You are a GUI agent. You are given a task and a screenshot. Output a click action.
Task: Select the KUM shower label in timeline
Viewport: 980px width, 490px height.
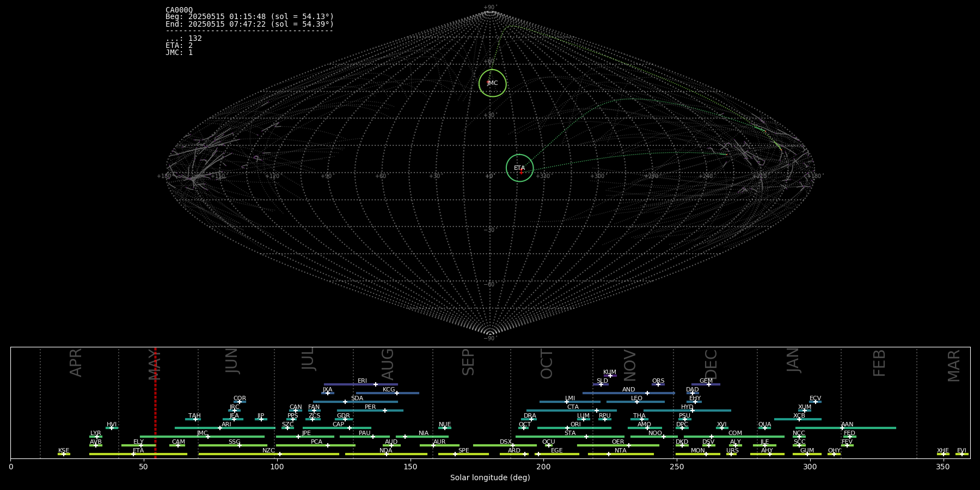click(610, 372)
